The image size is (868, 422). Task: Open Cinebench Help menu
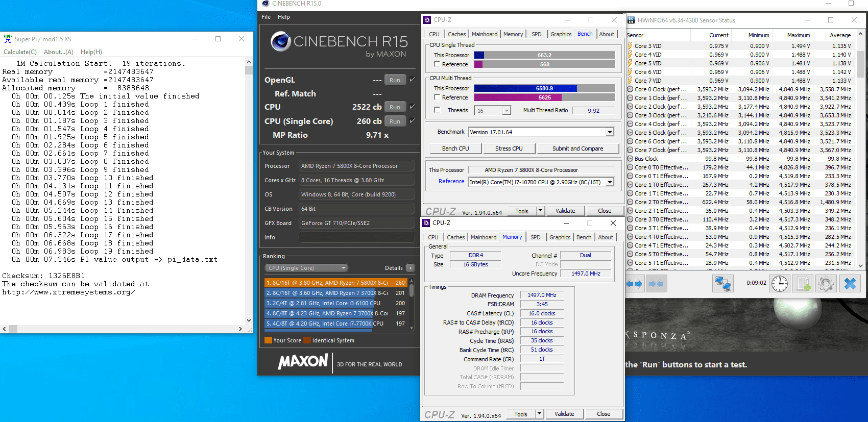coord(284,17)
